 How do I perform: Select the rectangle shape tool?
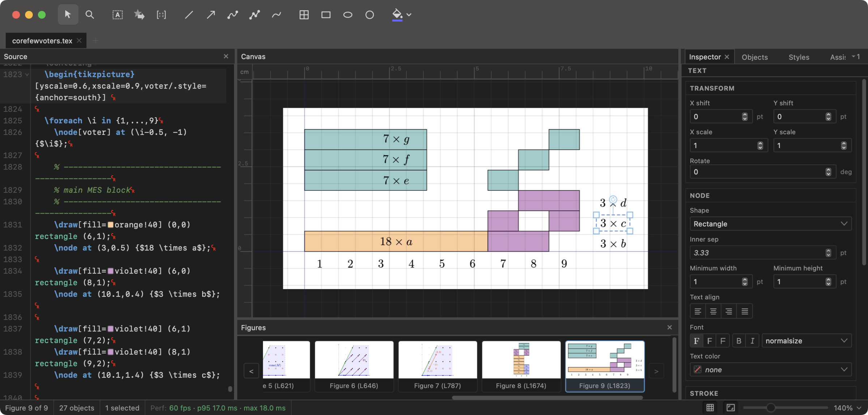coord(326,14)
